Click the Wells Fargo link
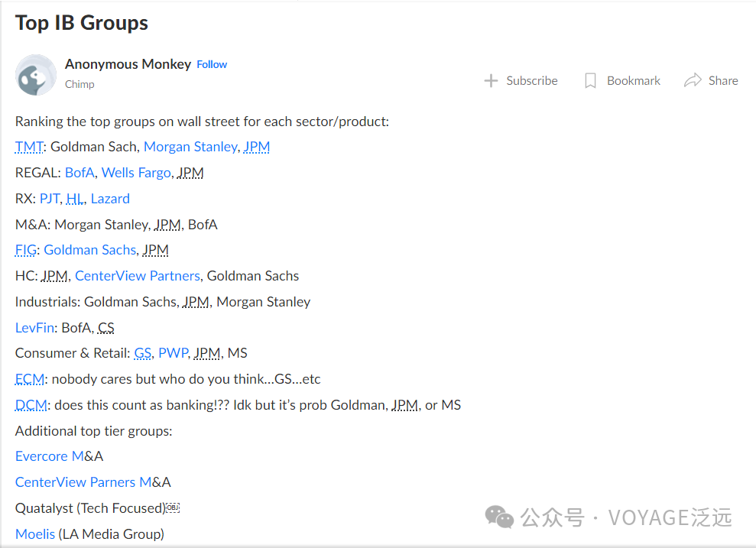 (136, 173)
